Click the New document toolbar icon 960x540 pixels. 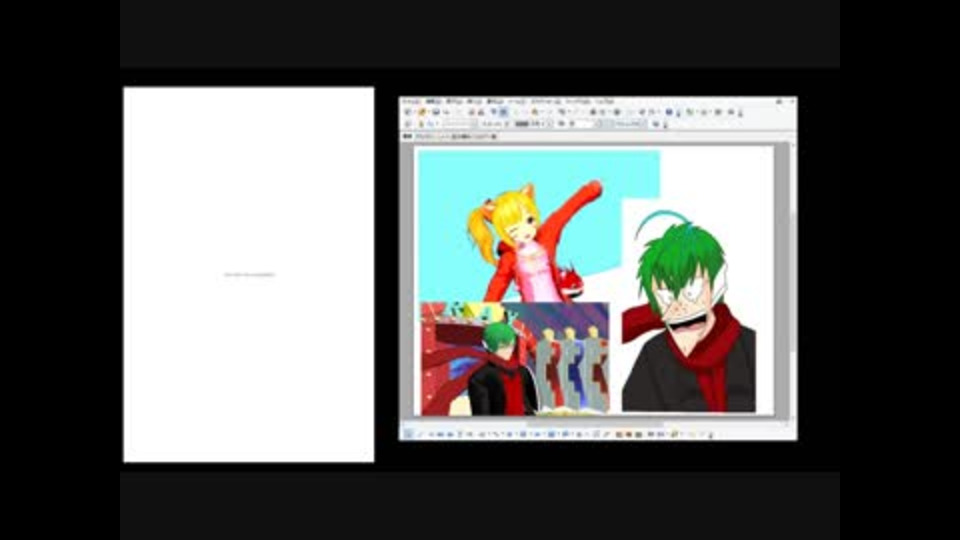pos(408,112)
